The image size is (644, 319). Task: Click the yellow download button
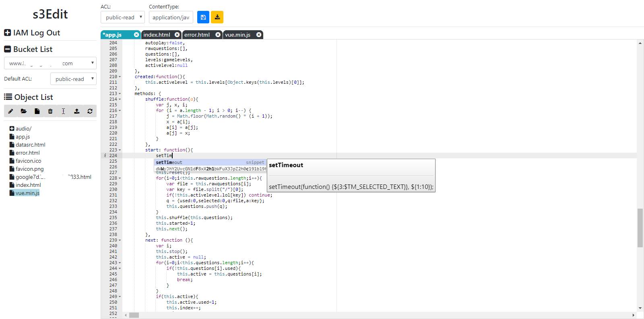point(217,17)
